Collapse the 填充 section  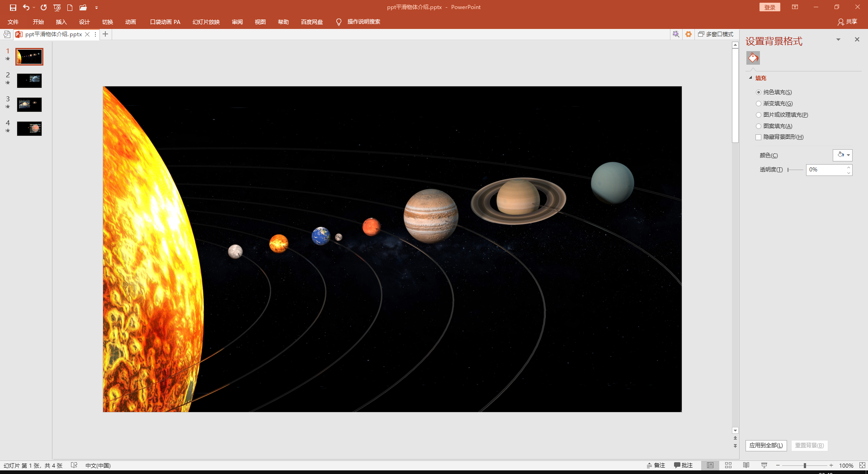click(x=751, y=78)
